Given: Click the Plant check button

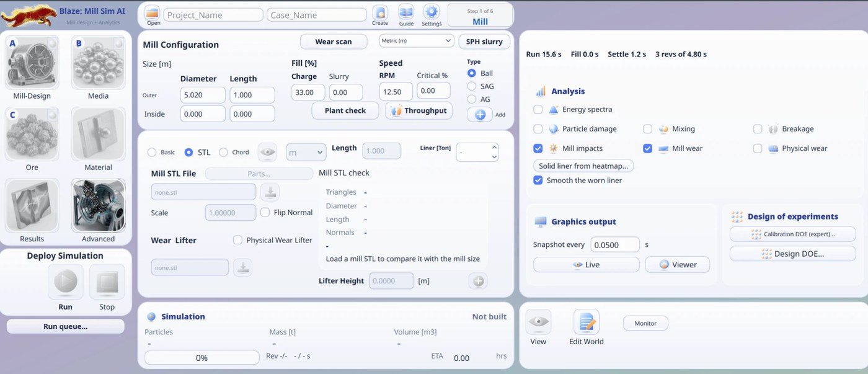Looking at the screenshot, I should [x=345, y=110].
